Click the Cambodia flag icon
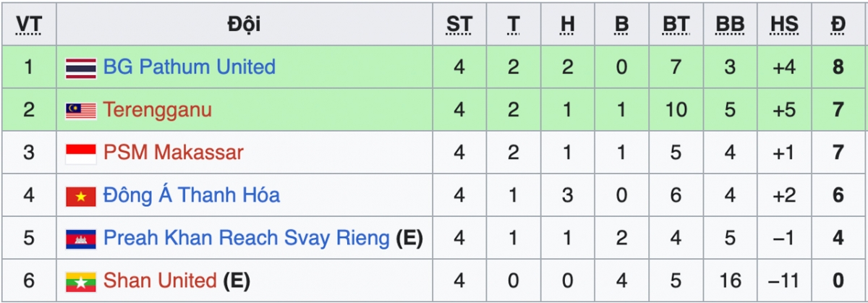 point(81,239)
